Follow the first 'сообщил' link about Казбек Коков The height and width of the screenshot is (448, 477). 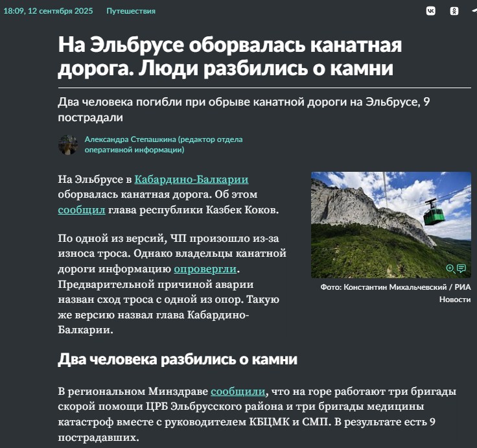click(x=82, y=210)
